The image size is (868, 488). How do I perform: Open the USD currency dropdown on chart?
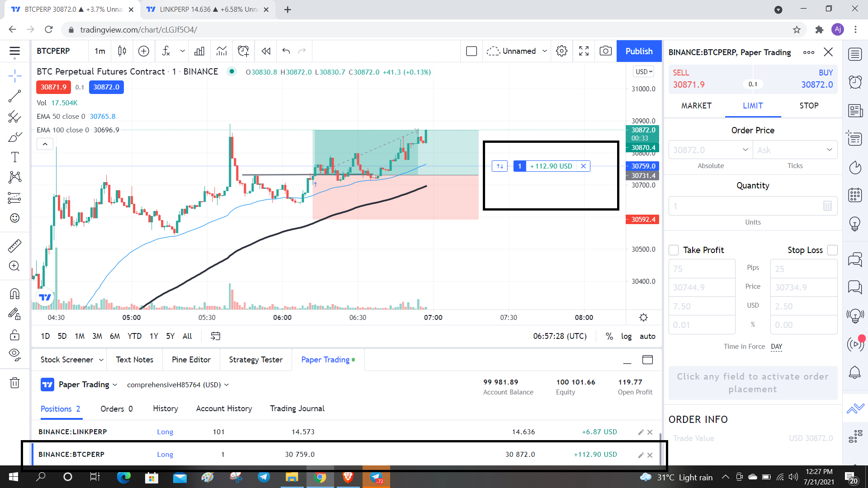(x=644, y=72)
